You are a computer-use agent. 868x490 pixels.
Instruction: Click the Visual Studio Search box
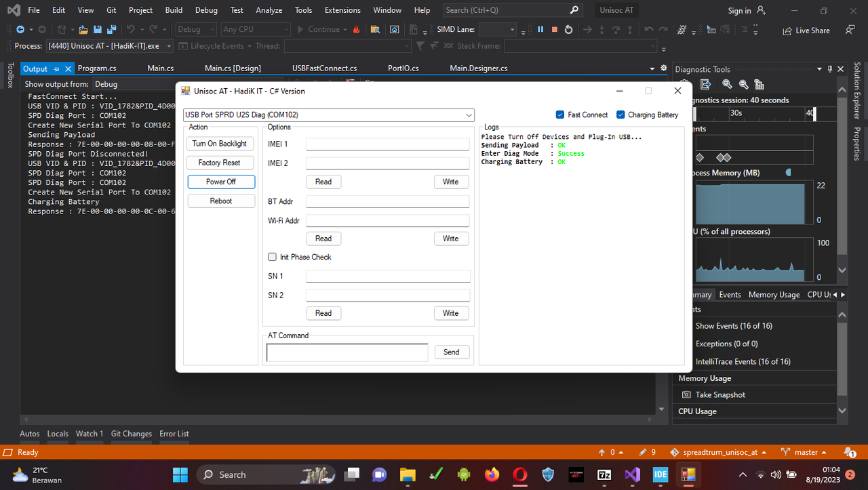pos(512,10)
